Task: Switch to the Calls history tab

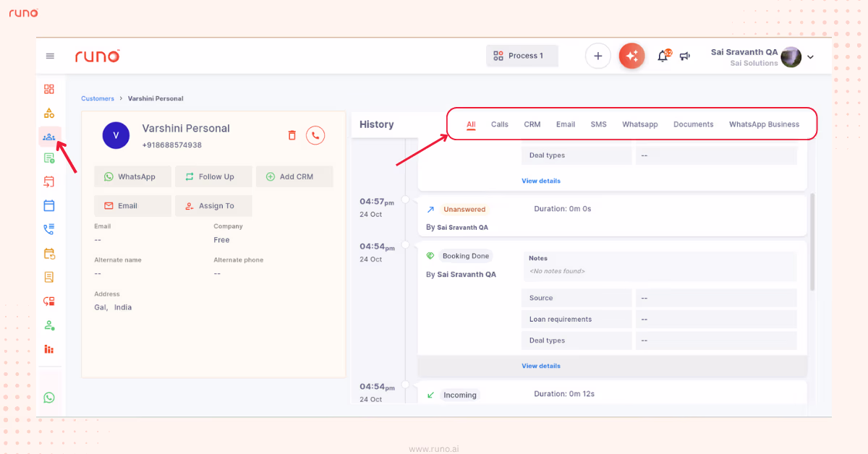Action: 499,124
